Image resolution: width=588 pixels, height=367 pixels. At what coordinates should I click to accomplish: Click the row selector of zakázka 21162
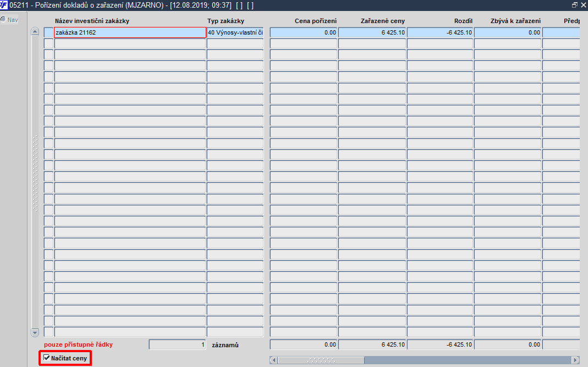coord(48,32)
